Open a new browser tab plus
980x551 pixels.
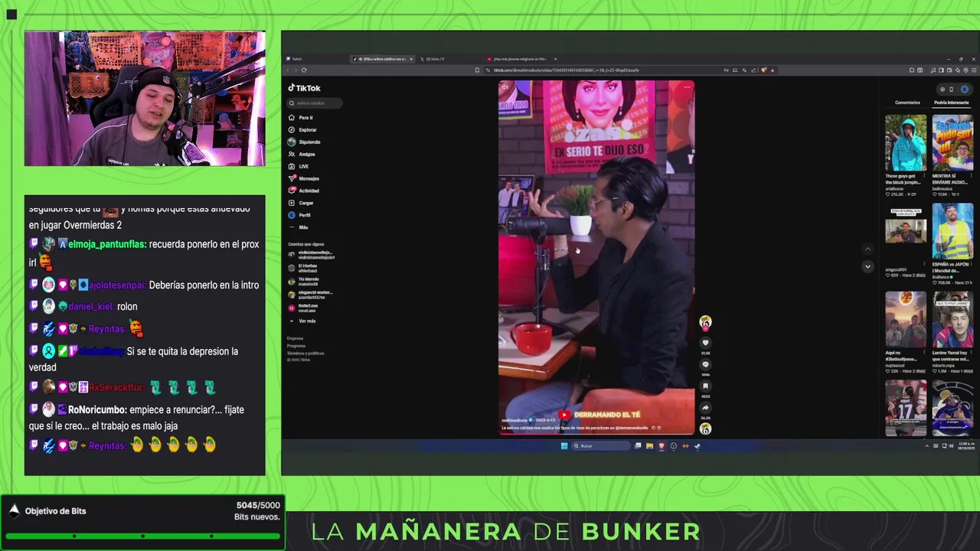tap(556, 59)
